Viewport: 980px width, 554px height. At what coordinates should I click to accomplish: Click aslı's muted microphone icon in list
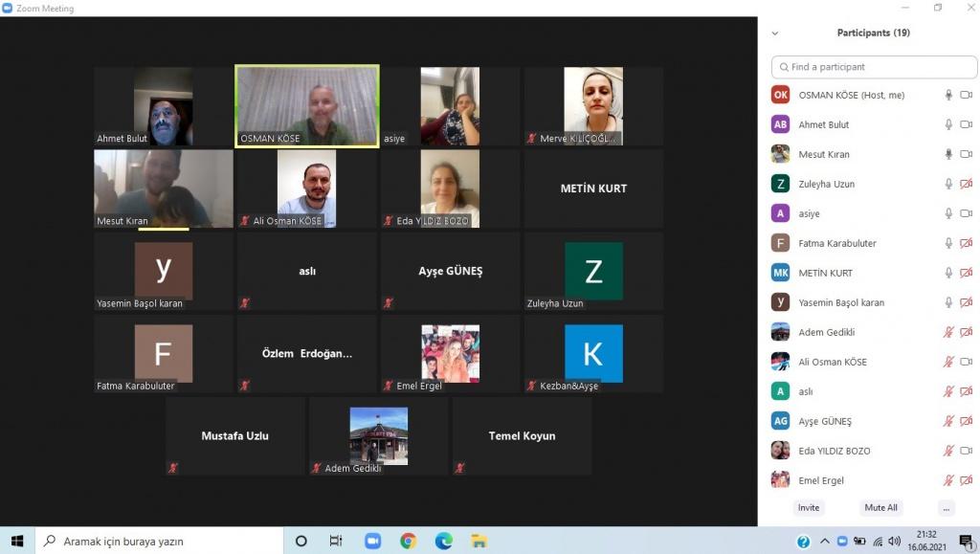[x=948, y=391]
